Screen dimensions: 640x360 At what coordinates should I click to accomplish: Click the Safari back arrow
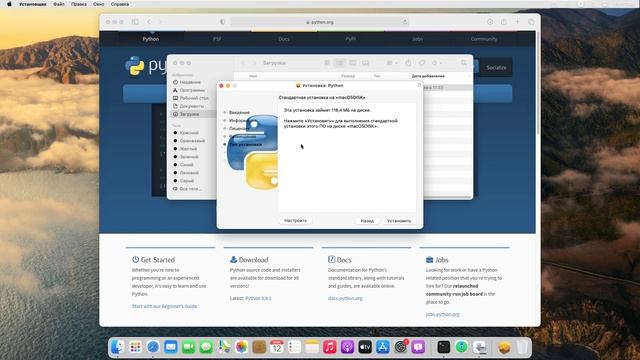149,22
